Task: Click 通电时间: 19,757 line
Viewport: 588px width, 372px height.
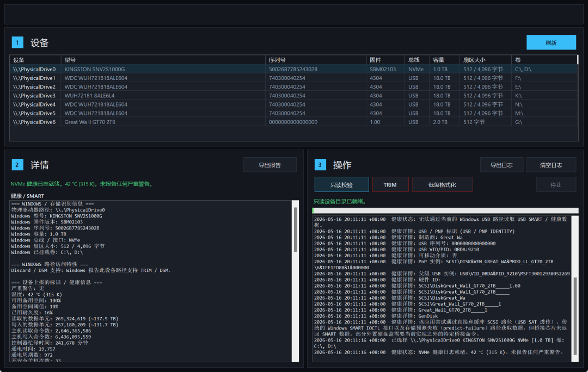Action: 33,349
